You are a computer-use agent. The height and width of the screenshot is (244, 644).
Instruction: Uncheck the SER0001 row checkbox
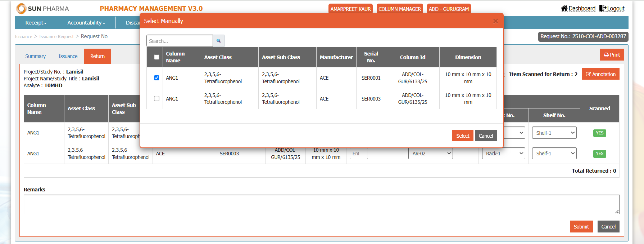point(157,78)
